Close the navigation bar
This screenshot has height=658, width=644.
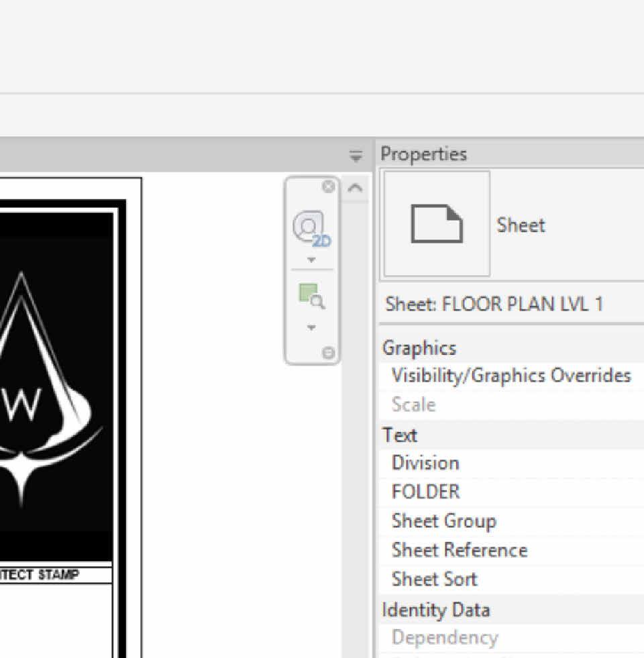(328, 186)
